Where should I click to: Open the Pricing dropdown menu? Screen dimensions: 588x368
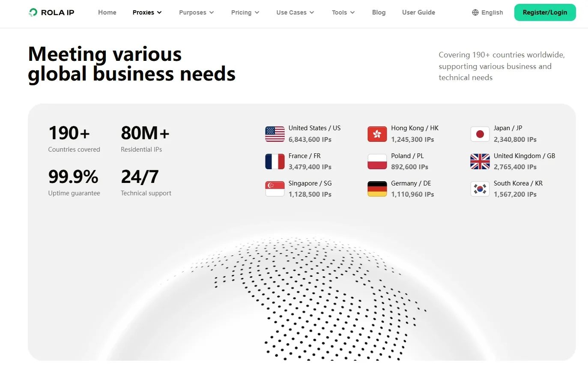[x=245, y=12]
